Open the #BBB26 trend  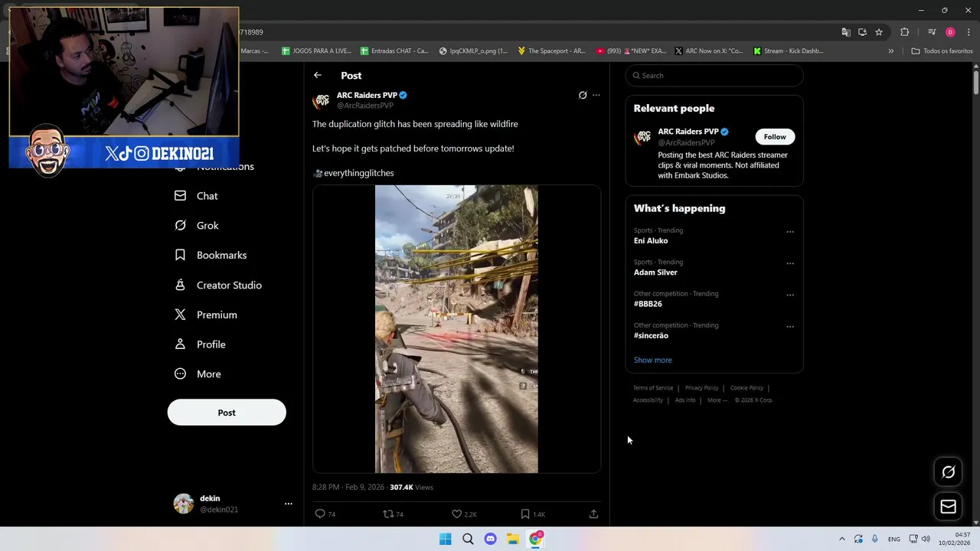point(648,304)
